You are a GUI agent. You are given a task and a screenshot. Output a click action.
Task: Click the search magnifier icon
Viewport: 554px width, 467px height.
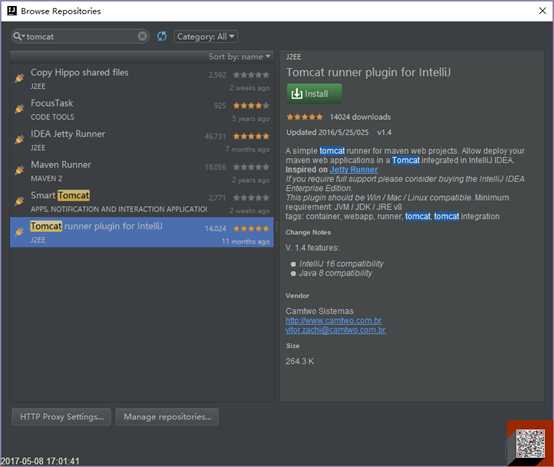point(18,36)
